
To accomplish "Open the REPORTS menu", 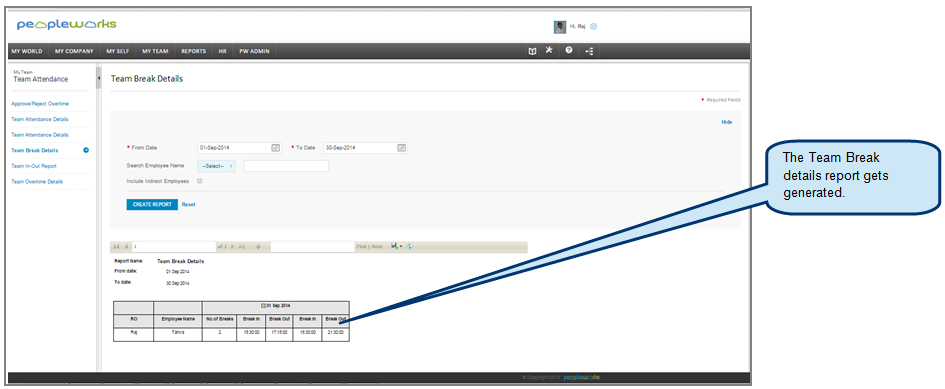I will tap(193, 51).
